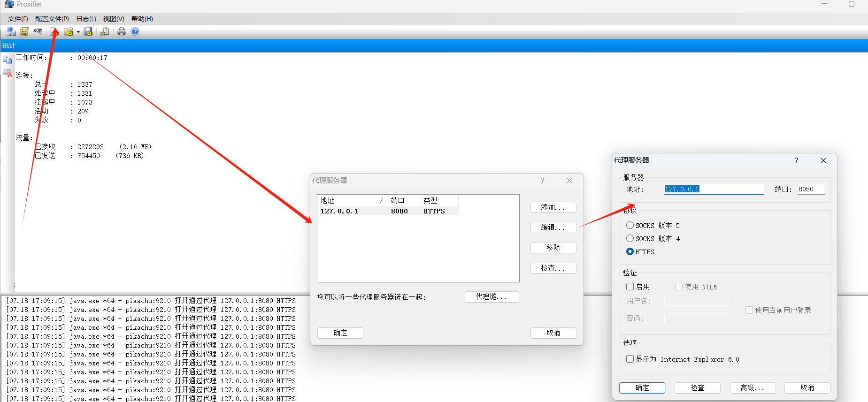868x402 pixels.
Task: Expand the open profile dropdown arrow
Action: click(78, 32)
